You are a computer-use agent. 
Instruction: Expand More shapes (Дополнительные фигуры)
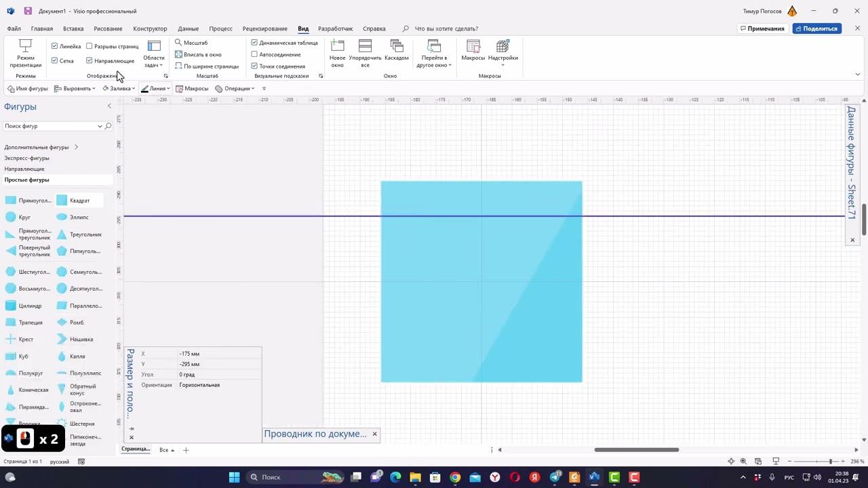[41, 147]
